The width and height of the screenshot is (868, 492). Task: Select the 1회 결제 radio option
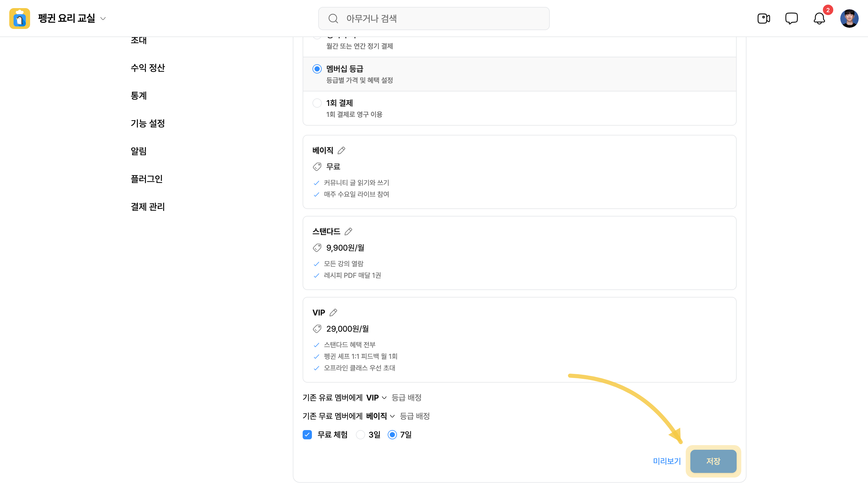pos(317,103)
